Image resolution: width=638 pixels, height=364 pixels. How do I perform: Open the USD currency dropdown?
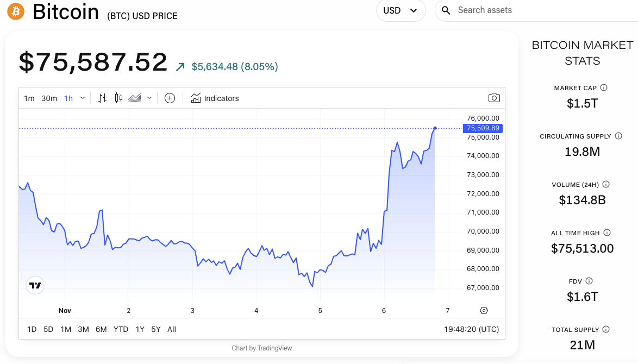(400, 10)
